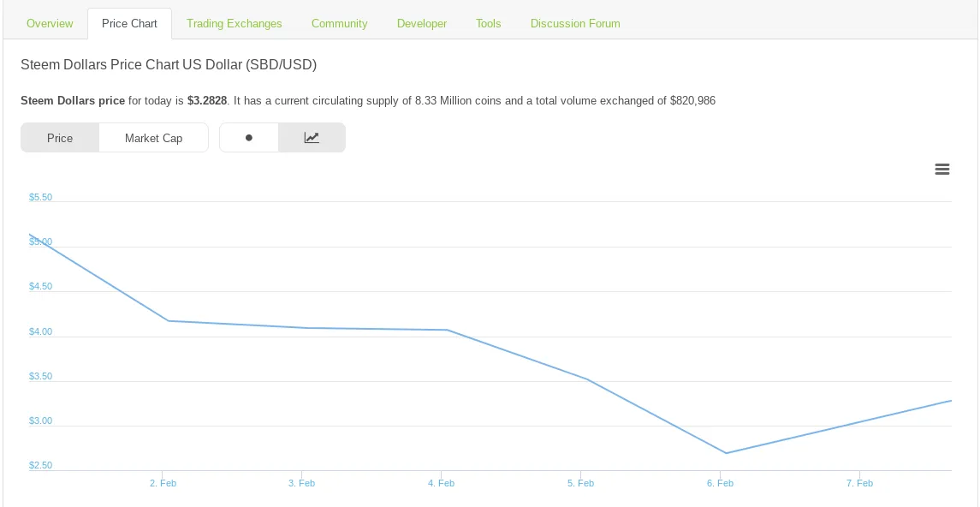Select the Market Cap toggle button
The image size is (980, 507).
tap(154, 138)
